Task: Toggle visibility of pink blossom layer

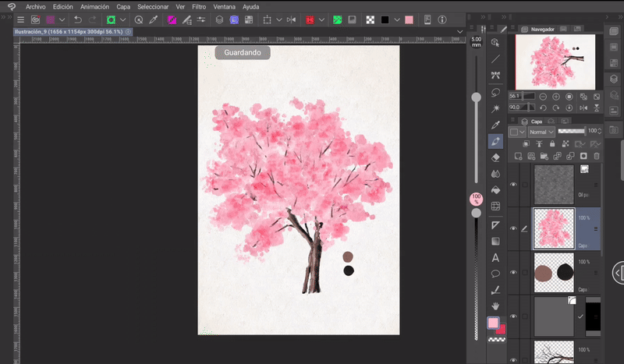Action: pos(513,228)
